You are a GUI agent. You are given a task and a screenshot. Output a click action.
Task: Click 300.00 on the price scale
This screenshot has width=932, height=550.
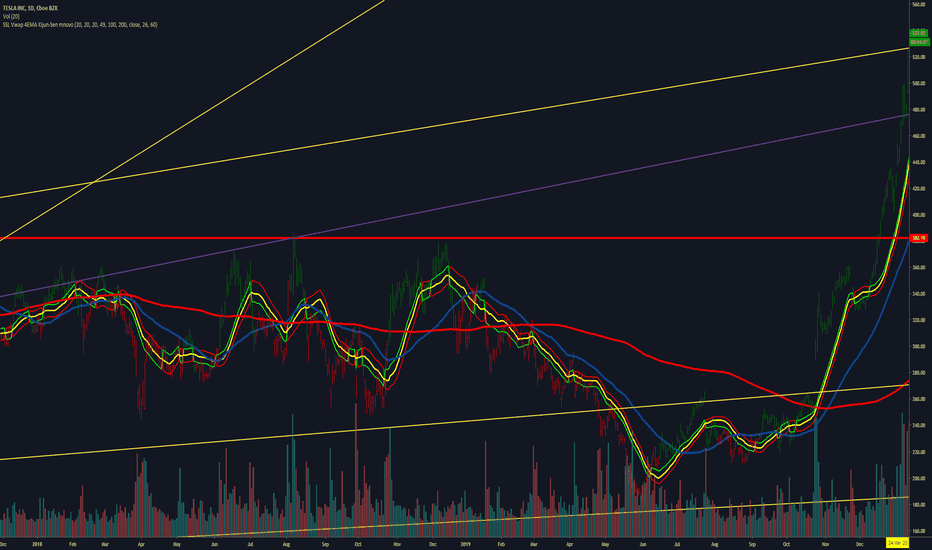pos(919,347)
